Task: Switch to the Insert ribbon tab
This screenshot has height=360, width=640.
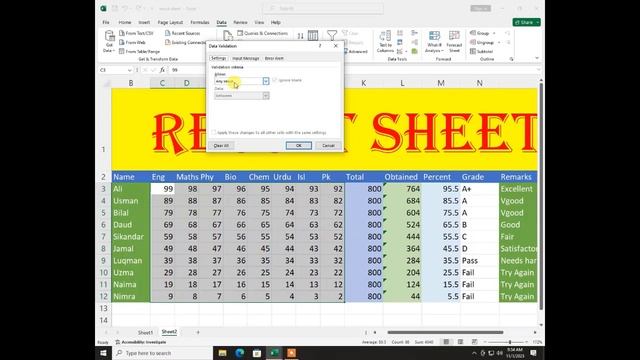Action: point(144,22)
